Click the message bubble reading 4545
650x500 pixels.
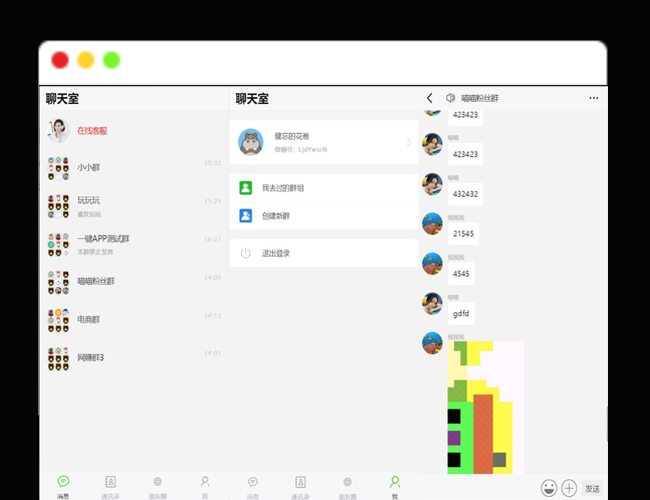pos(461,274)
